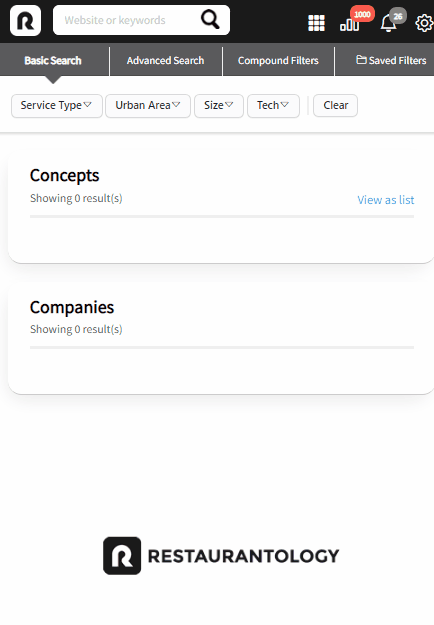
Task: Open the bar chart usage icon
Action: tap(350, 25)
